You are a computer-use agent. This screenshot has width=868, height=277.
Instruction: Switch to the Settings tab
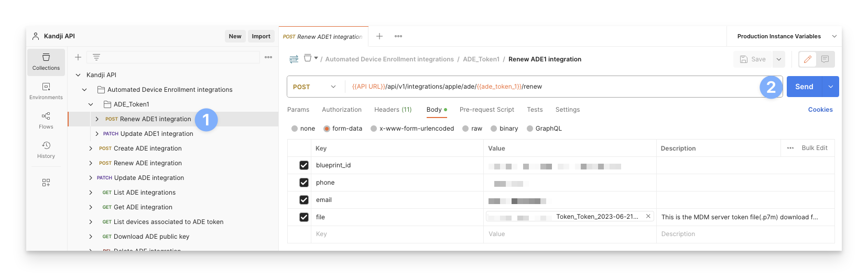(x=568, y=110)
